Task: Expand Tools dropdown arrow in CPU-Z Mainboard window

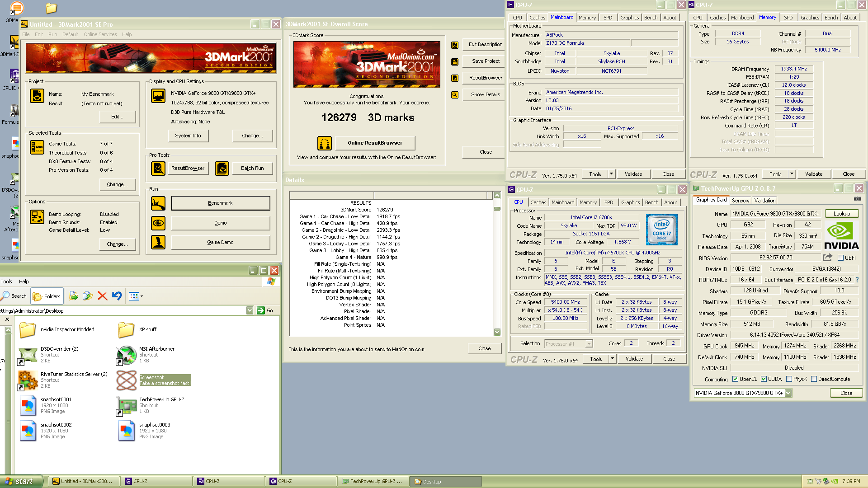Action: coord(611,174)
